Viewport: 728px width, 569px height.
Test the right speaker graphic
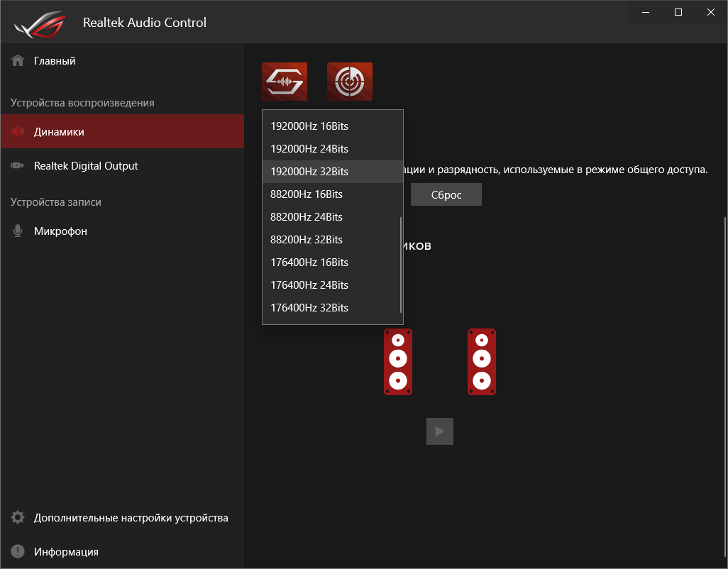[x=482, y=362]
